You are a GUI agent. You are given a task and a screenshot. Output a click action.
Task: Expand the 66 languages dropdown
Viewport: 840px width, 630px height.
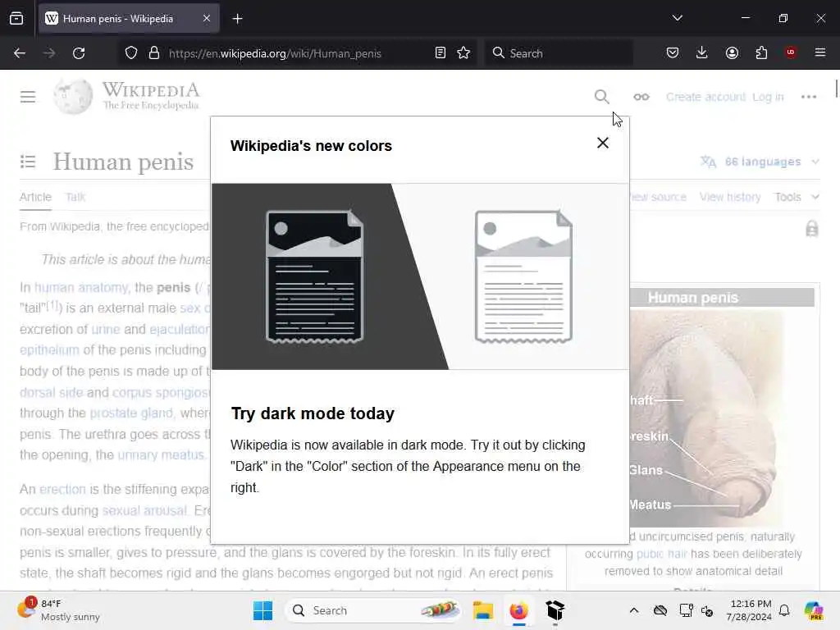click(760, 162)
